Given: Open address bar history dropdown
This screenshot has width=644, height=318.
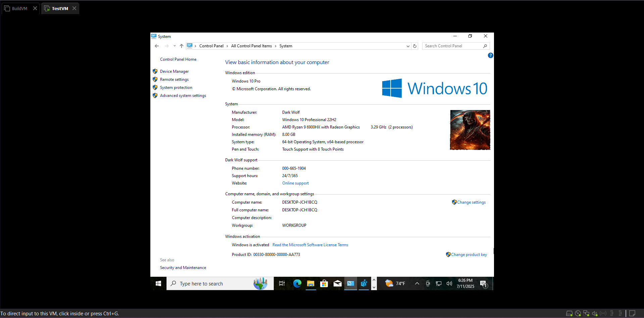Looking at the screenshot, I should [408, 46].
